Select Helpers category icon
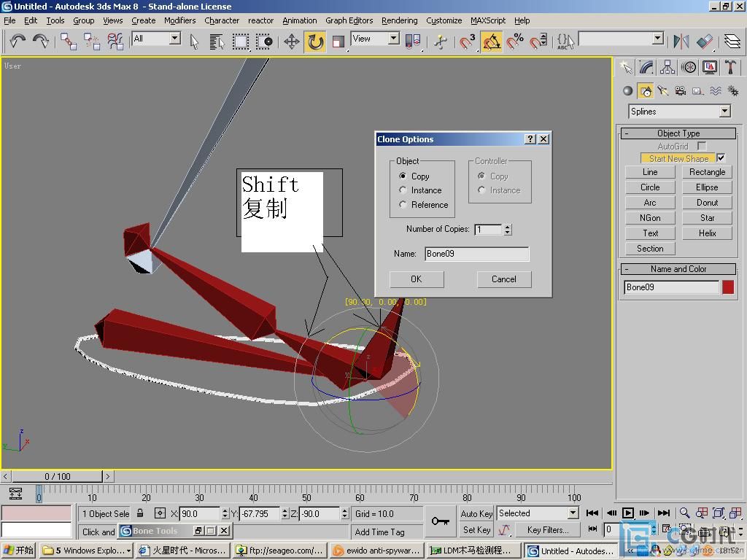Viewport: 747px width, 560px height. [x=698, y=90]
